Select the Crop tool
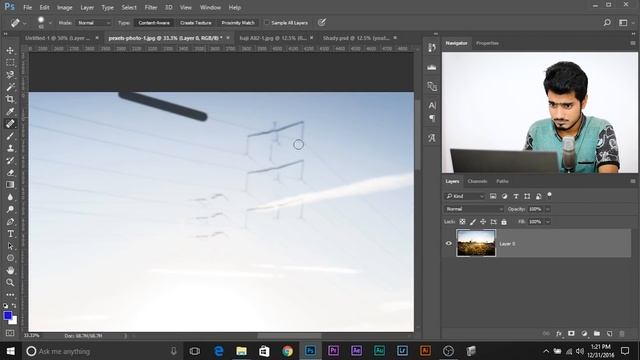This screenshot has width=640, height=360. pos(10,99)
